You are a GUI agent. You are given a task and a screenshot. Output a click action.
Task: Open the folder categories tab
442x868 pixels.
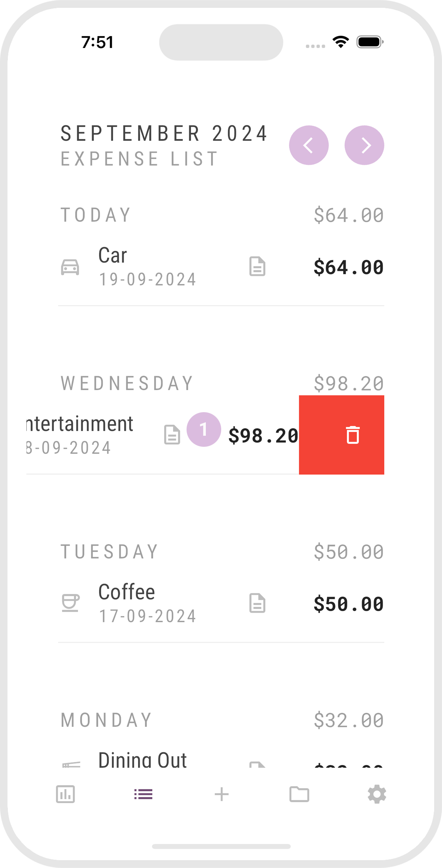pos(299,794)
